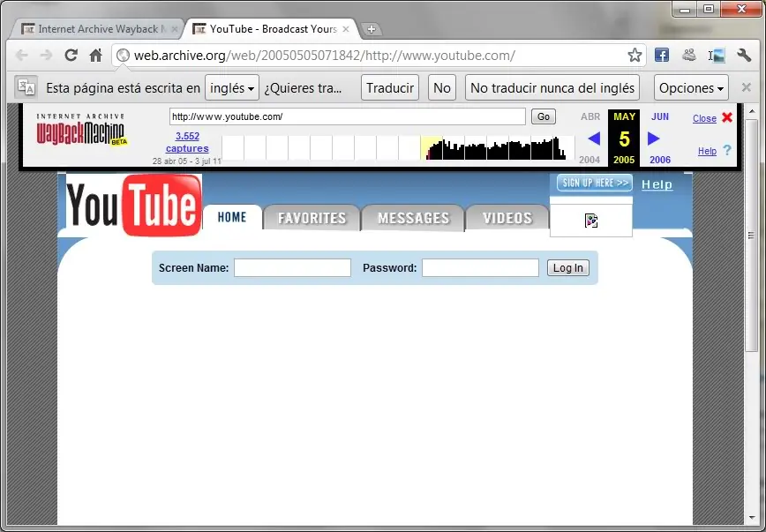
Task: Click No traducir nunca del inglés
Action: coord(552,88)
